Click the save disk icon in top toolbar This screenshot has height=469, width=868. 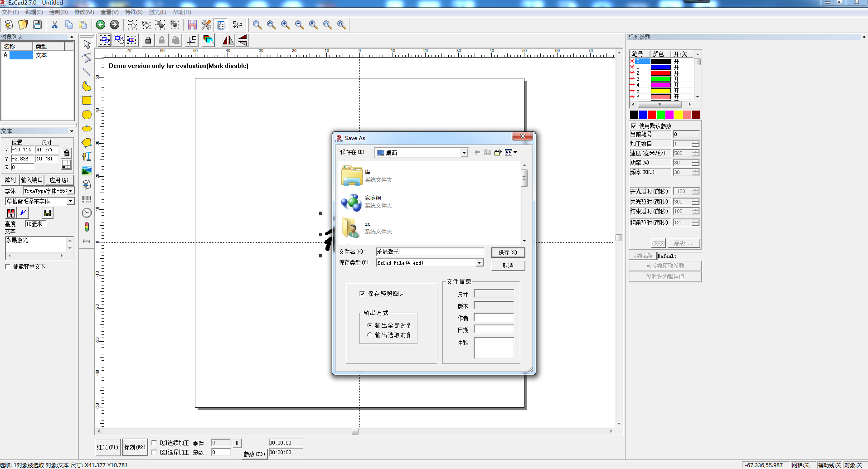coord(38,25)
